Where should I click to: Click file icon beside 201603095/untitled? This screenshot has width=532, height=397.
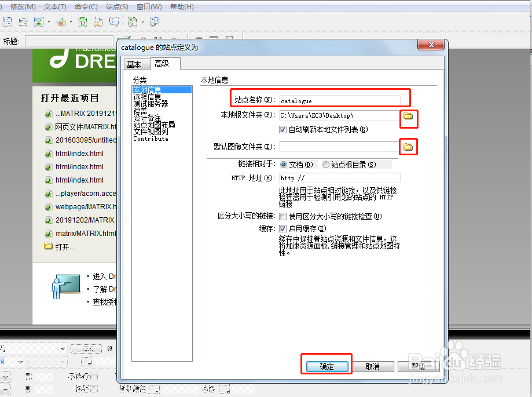(x=49, y=140)
